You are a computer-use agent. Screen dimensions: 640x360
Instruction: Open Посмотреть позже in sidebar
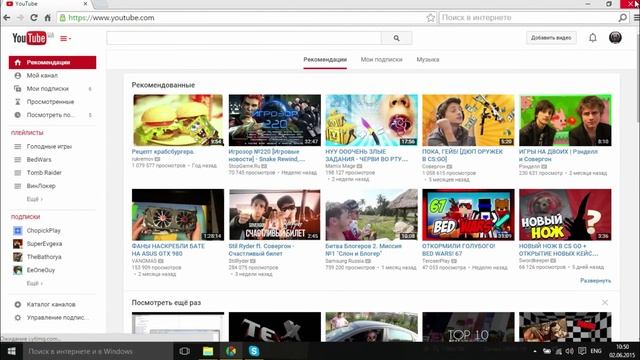[52, 115]
